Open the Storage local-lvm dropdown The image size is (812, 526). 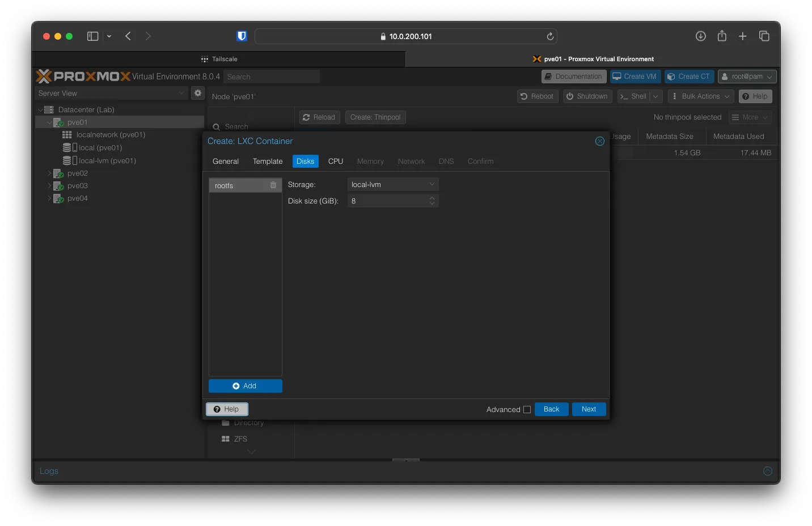432,184
